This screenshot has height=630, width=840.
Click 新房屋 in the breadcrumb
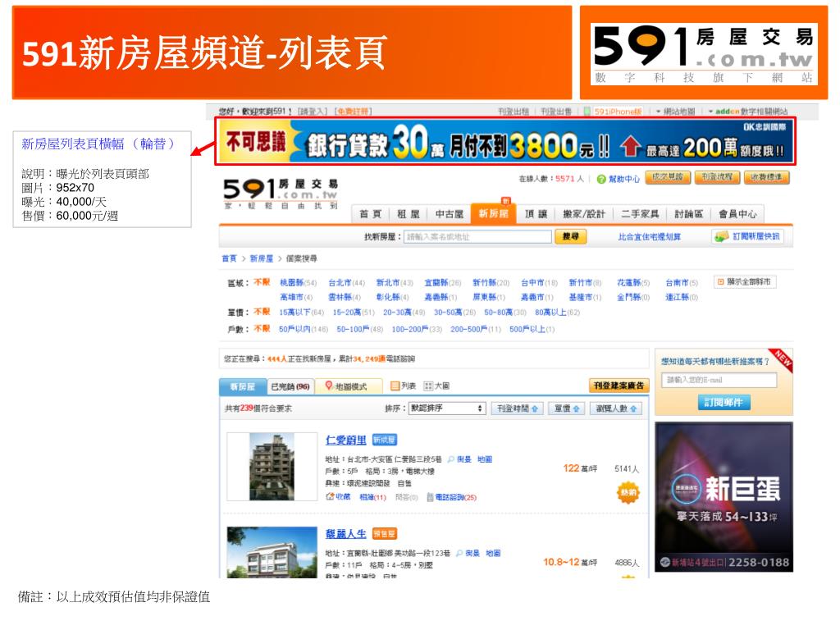pos(262,258)
